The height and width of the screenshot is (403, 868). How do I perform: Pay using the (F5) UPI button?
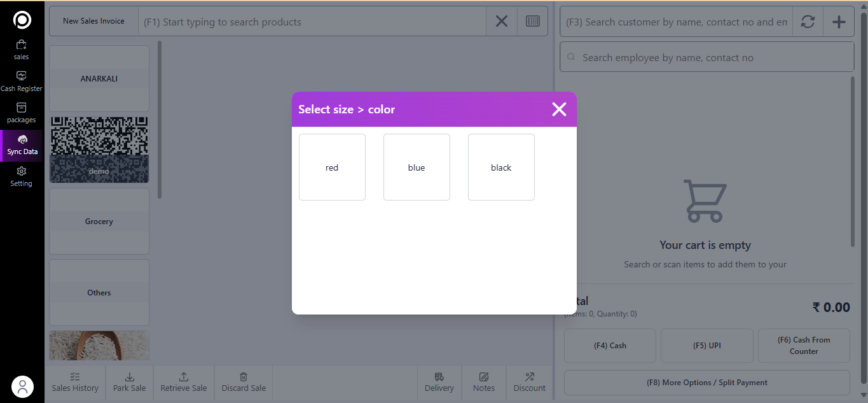706,346
